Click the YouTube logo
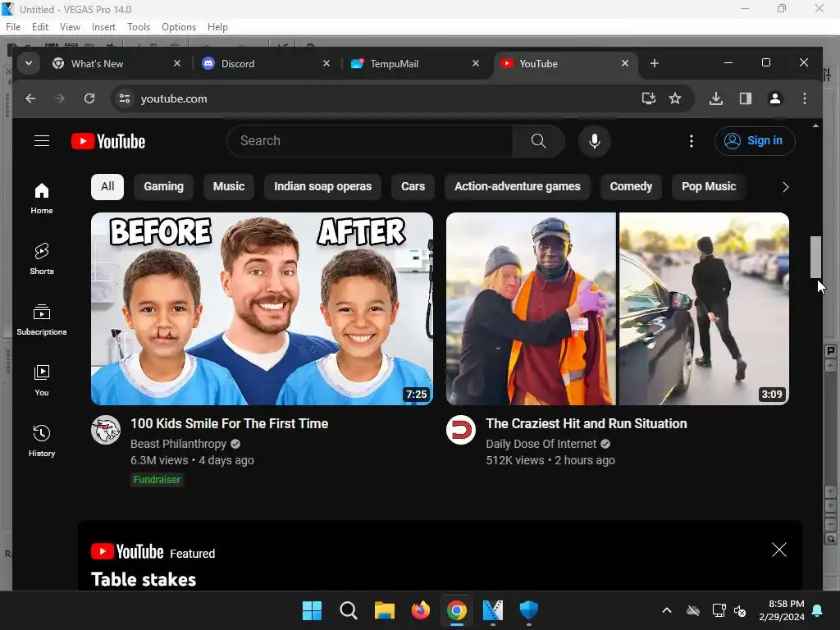The image size is (840, 630). click(x=108, y=141)
